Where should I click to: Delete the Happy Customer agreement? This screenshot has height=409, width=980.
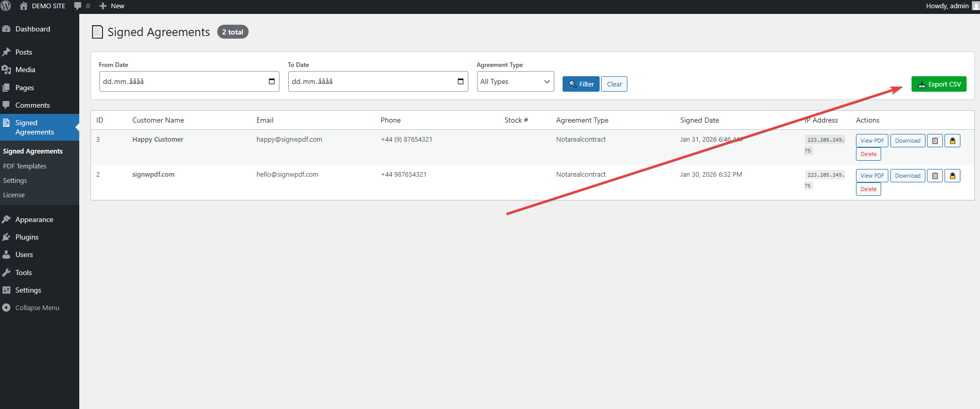868,154
